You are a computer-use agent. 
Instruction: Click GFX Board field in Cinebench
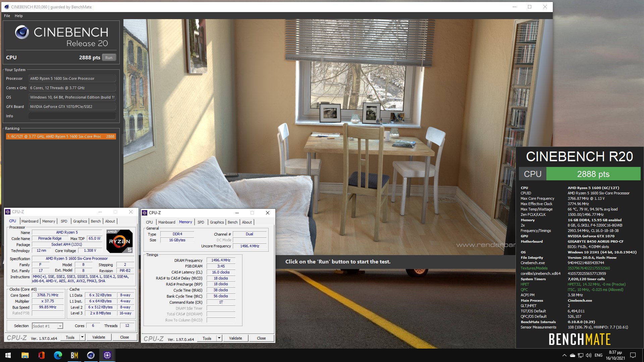pyautogui.click(x=72, y=107)
